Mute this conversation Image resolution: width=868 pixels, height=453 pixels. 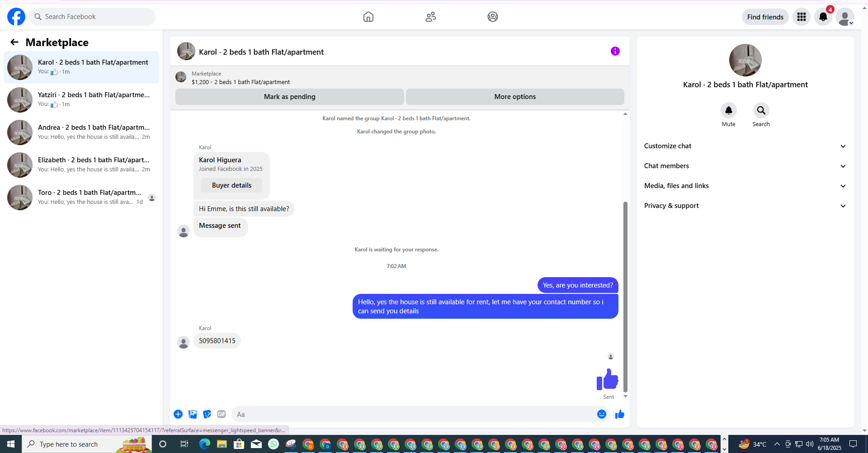coord(729,110)
